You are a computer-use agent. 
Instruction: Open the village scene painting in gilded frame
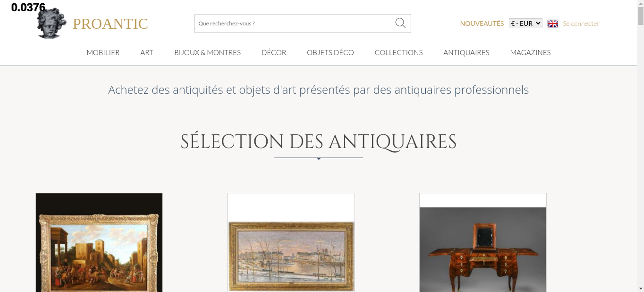99,242
